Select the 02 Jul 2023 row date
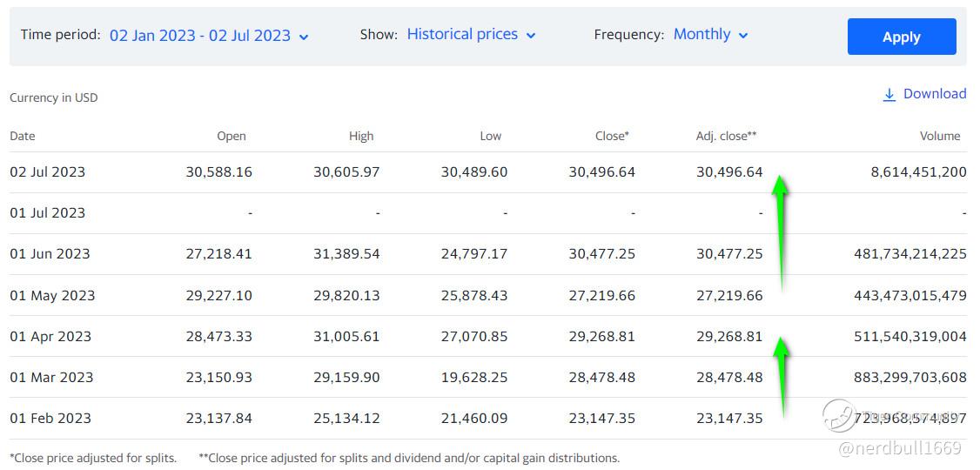The height and width of the screenshot is (470, 980). click(x=48, y=172)
